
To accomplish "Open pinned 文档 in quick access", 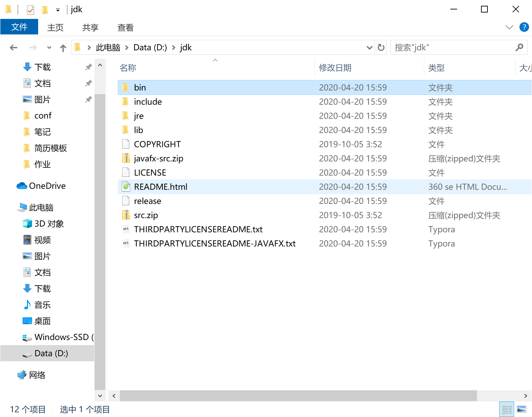I will pyautogui.click(x=43, y=83).
